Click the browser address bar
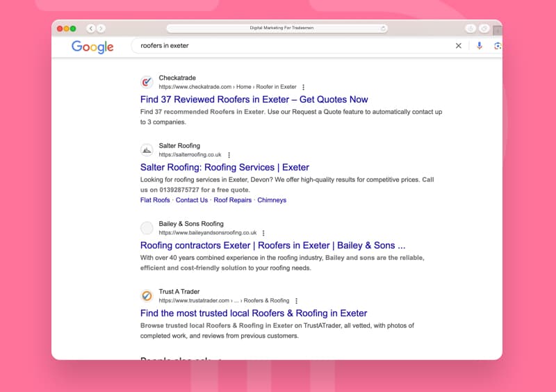Viewport: 556px width, 392px height. tap(277, 28)
